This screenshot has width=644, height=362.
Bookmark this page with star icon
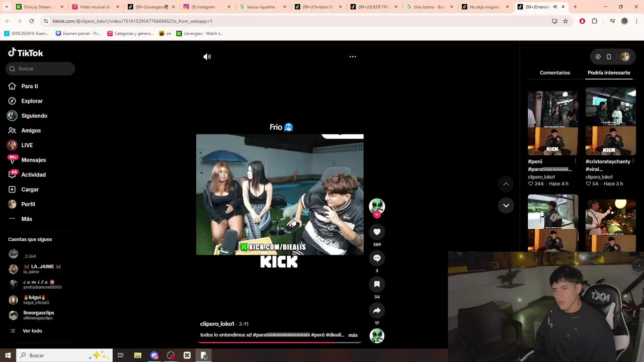click(566, 21)
